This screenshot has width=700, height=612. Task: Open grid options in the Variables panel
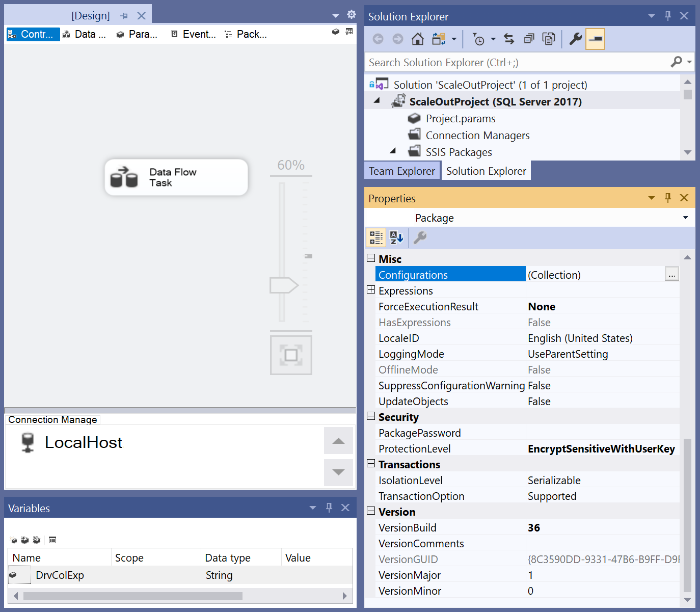click(x=52, y=540)
